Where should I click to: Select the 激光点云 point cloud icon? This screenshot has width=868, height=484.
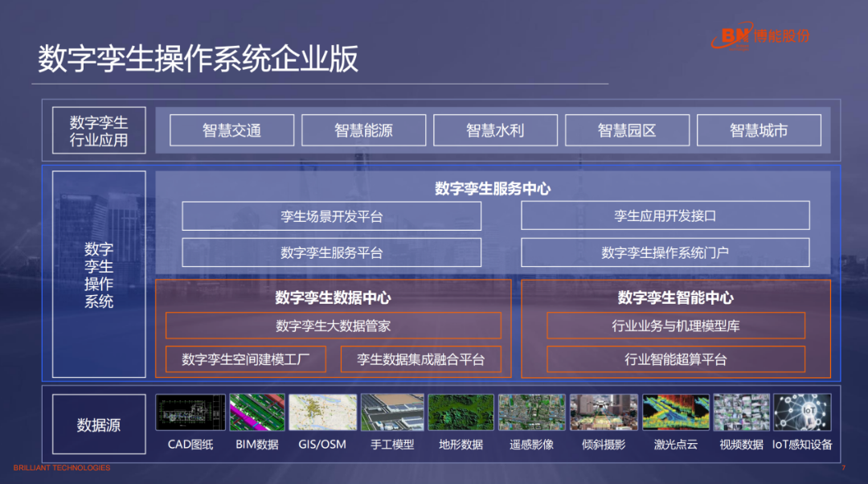(x=673, y=411)
